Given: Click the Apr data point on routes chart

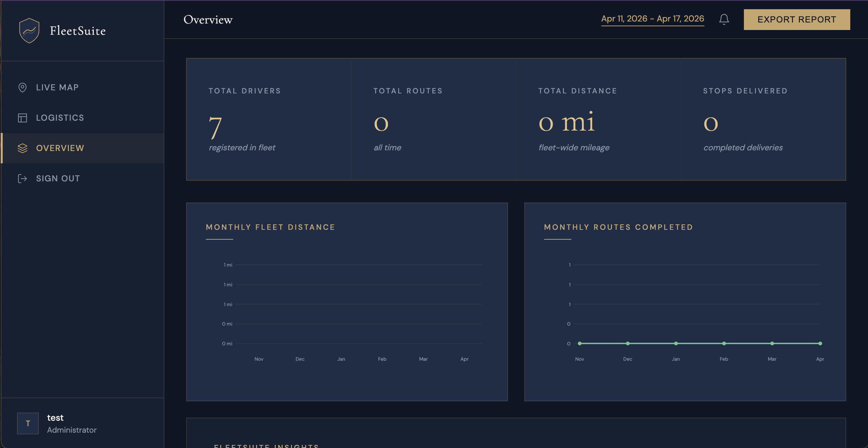Looking at the screenshot, I should point(820,343).
